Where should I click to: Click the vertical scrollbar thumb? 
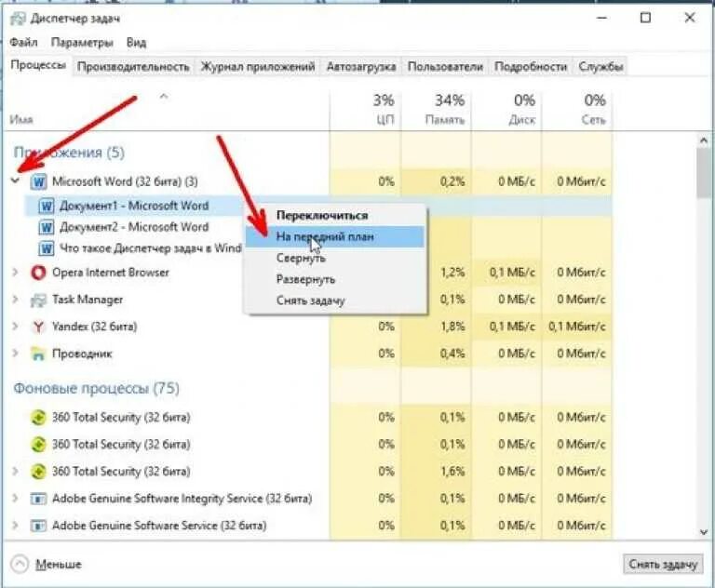coord(704,173)
